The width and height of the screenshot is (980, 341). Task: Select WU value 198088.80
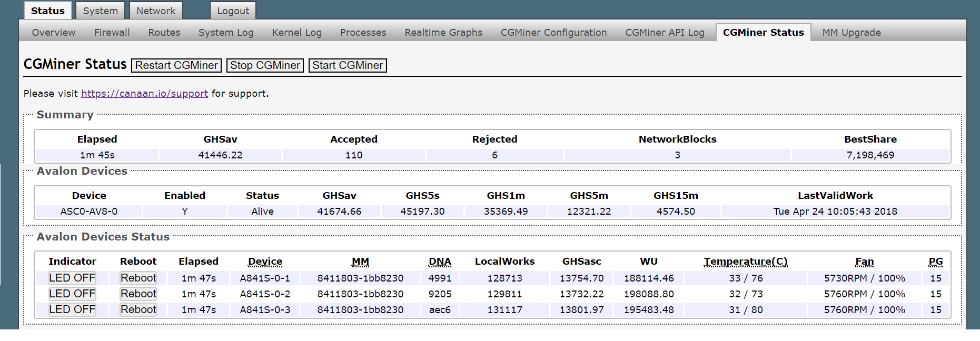[649, 294]
